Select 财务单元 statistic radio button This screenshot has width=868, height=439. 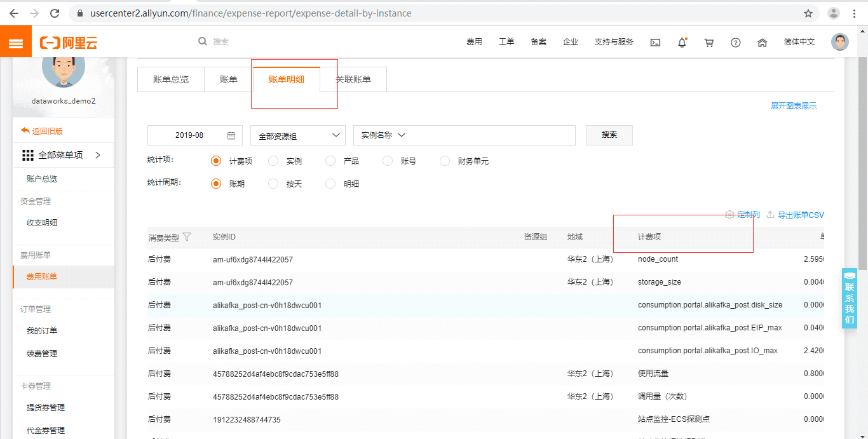445,161
